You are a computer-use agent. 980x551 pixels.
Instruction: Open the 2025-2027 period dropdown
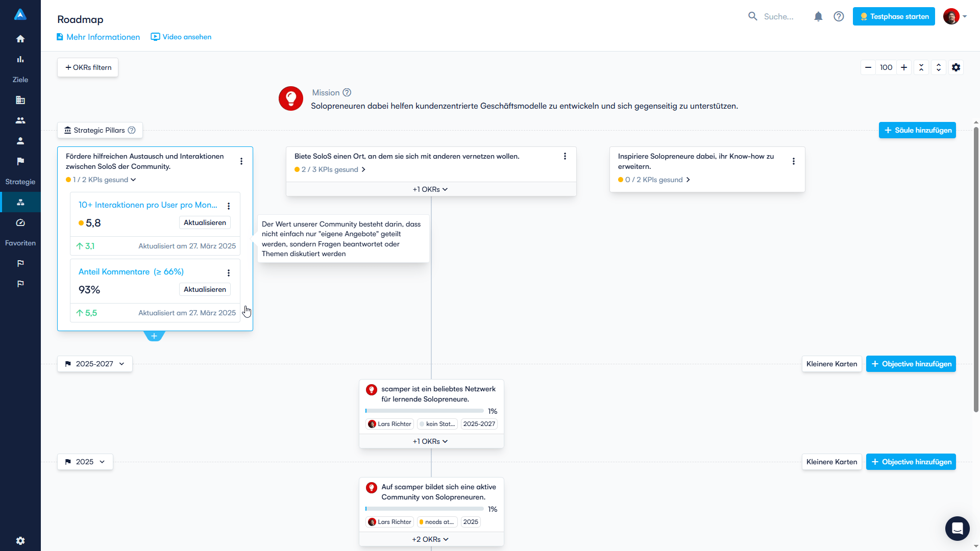[x=95, y=364]
